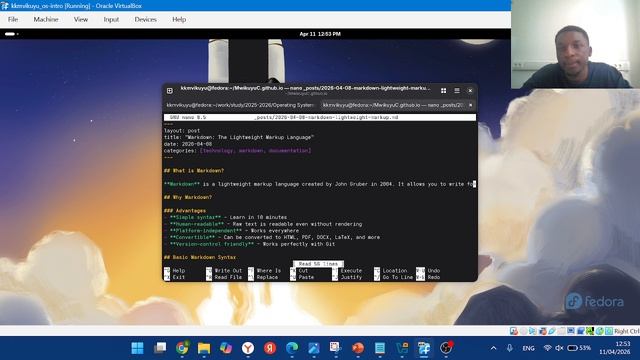
Task: Click the '## What is Markdown?' heading line
Action: [194, 171]
